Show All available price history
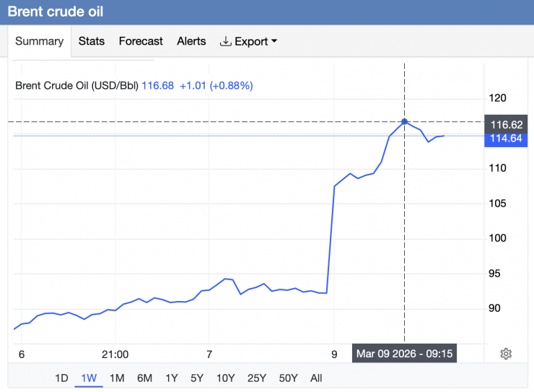 (316, 378)
